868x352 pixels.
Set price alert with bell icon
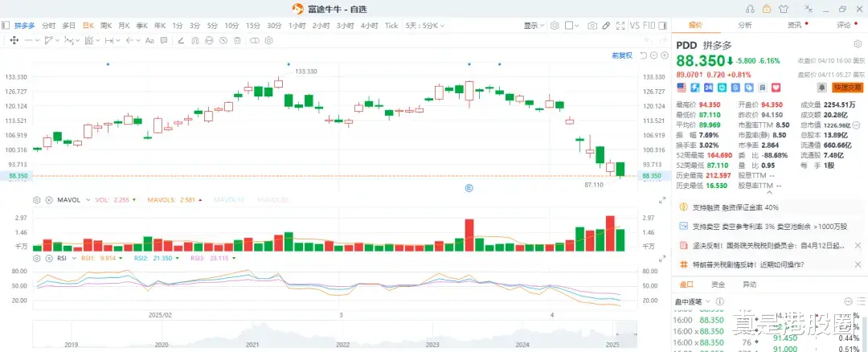tap(822, 88)
